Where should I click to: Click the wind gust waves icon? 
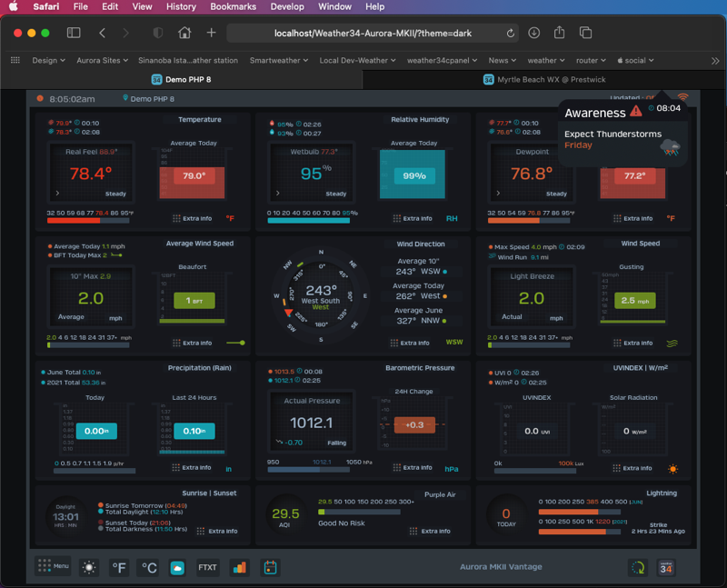click(x=672, y=344)
